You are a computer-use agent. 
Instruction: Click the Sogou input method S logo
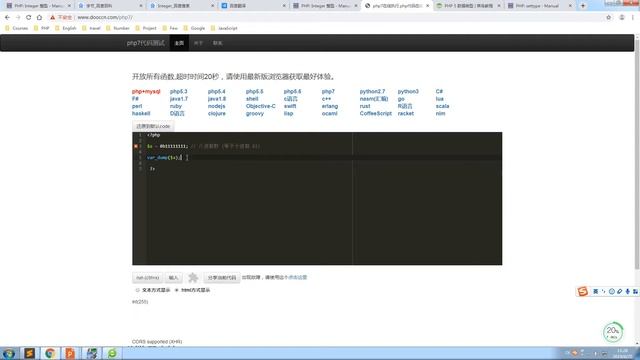[x=582, y=291]
